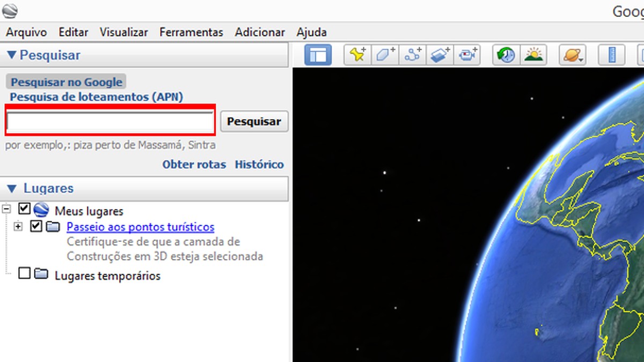Uncheck Passeio aos pontos turísticos
Image resolution: width=644 pixels, height=362 pixels.
click(x=36, y=226)
